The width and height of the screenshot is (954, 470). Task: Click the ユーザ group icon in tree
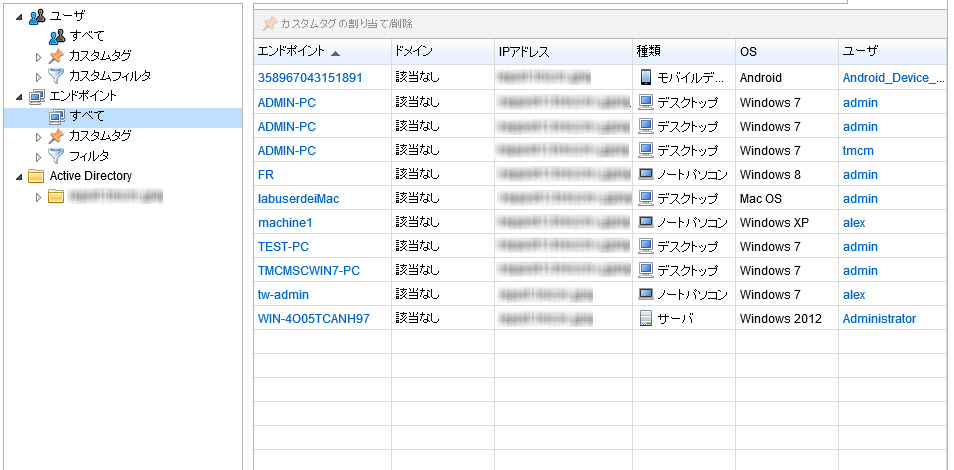37,16
